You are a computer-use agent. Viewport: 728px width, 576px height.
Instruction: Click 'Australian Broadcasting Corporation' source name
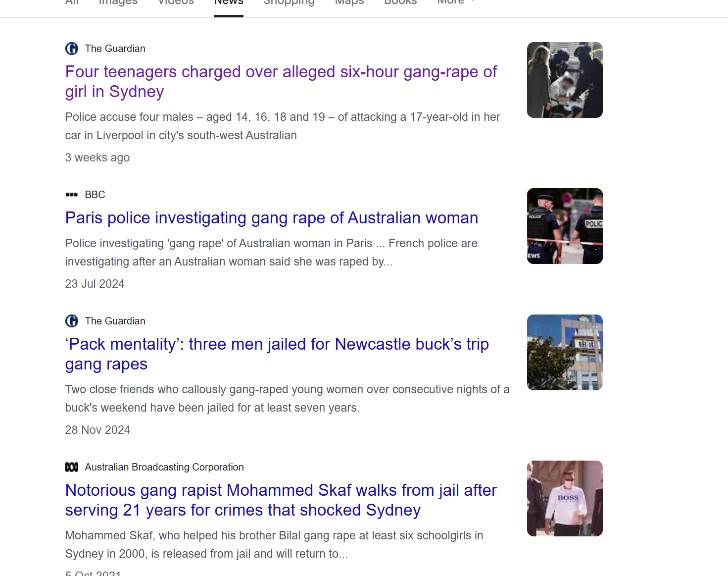coord(164,467)
